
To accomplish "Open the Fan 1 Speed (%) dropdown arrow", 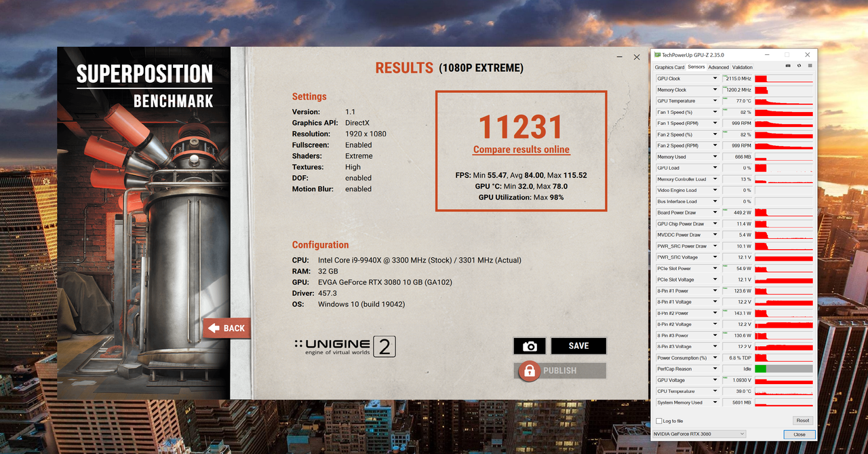I will tap(715, 113).
